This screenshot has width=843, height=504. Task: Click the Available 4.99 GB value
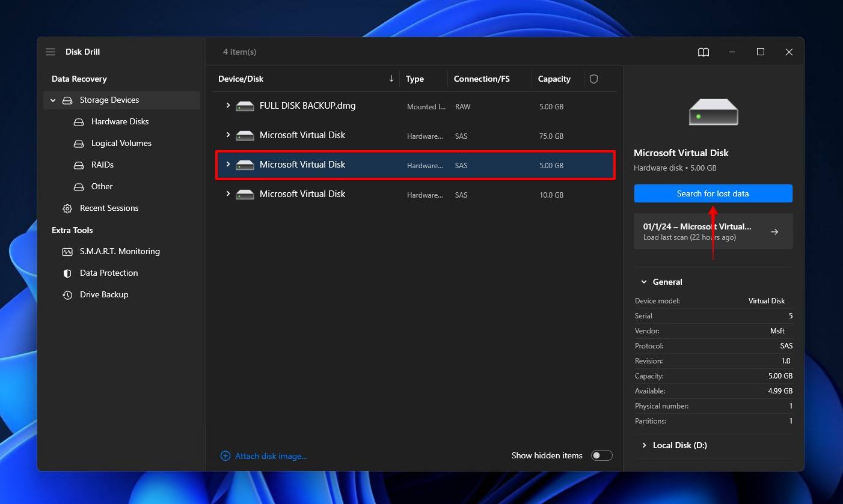point(780,391)
